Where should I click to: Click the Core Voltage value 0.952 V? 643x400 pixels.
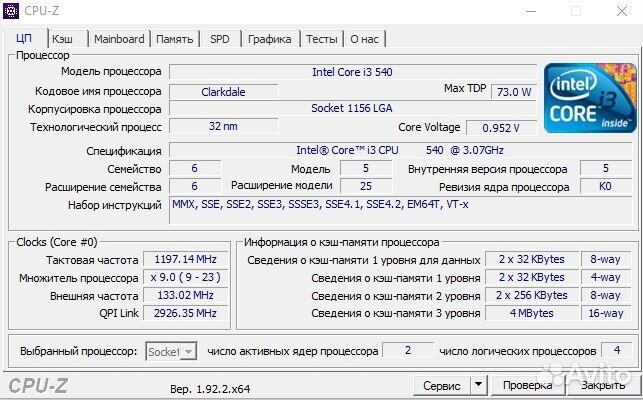501,128
